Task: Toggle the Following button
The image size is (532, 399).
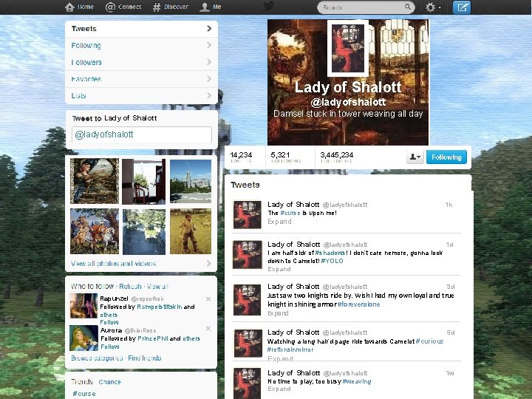Action: pos(446,157)
